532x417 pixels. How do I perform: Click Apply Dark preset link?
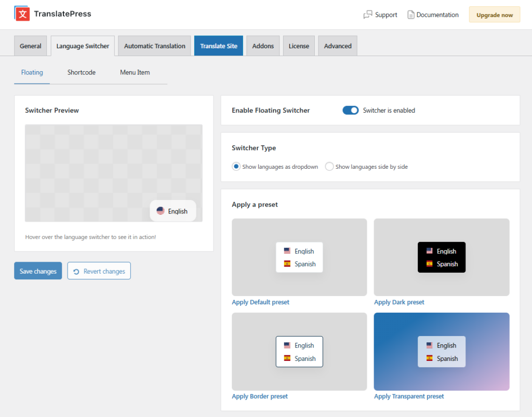(399, 302)
